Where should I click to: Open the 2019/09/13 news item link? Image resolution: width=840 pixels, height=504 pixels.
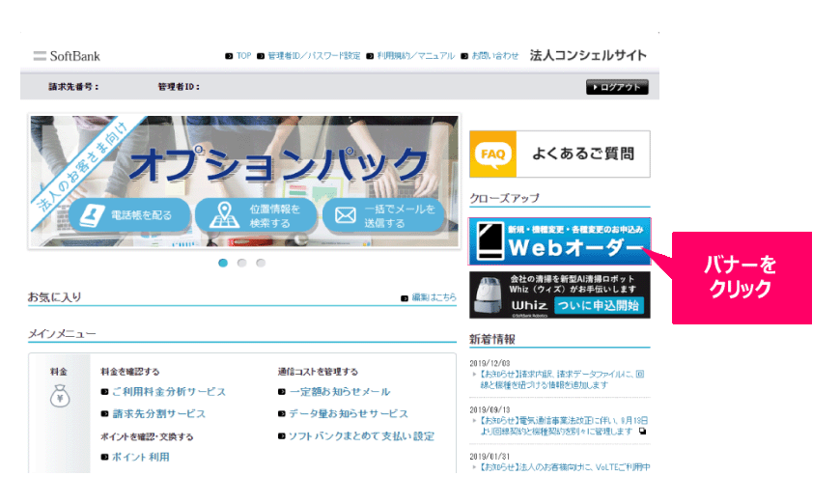point(564,426)
